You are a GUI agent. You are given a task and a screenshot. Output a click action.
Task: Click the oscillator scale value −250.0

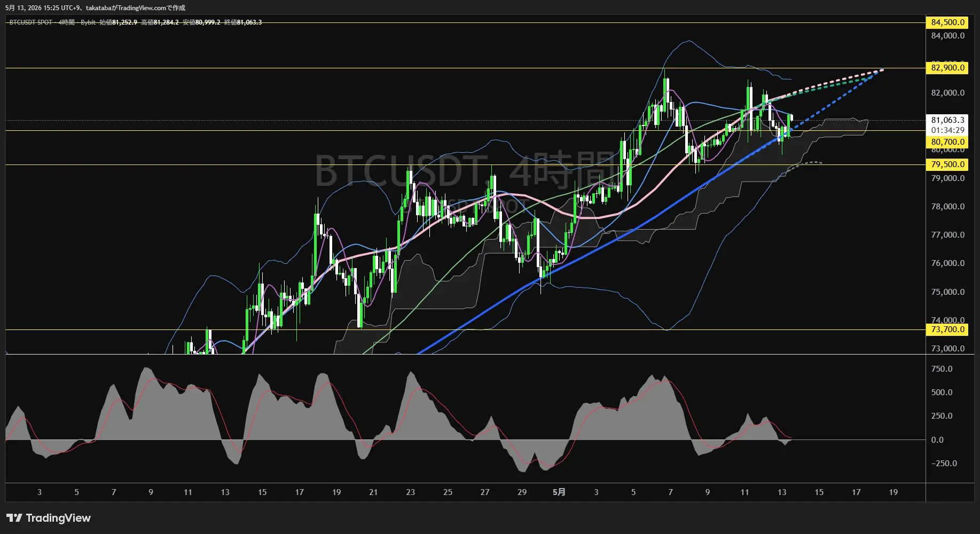tap(944, 464)
